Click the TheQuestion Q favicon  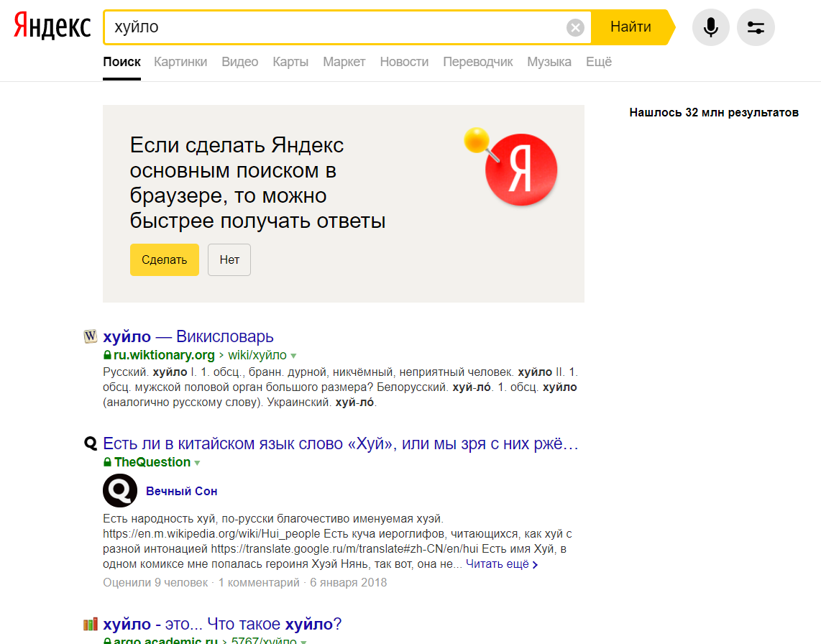[91, 443]
